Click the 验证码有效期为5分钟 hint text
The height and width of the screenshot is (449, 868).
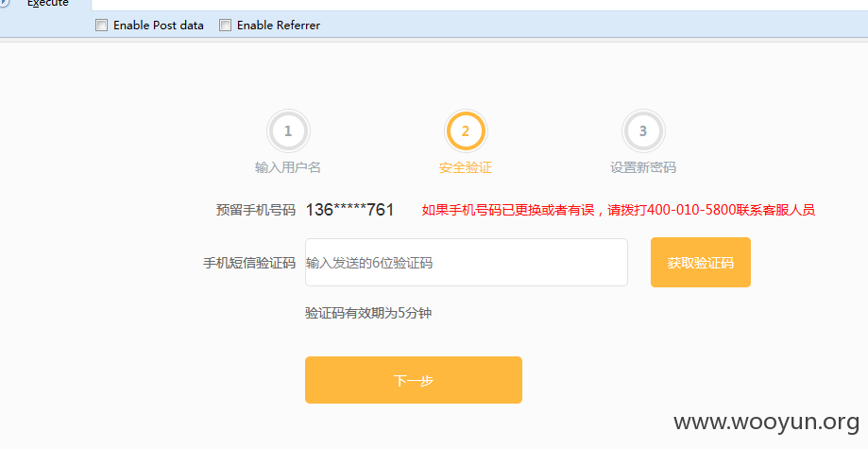368,313
